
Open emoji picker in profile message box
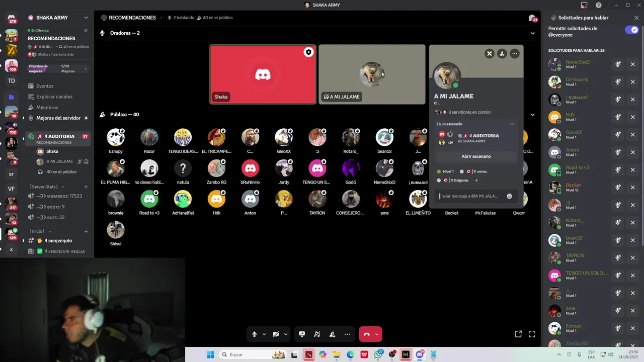tap(509, 196)
